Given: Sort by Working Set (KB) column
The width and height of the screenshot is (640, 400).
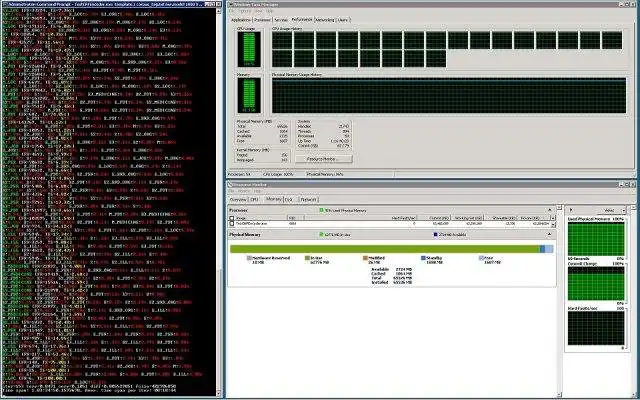Looking at the screenshot, I should pyautogui.click(x=468, y=218).
